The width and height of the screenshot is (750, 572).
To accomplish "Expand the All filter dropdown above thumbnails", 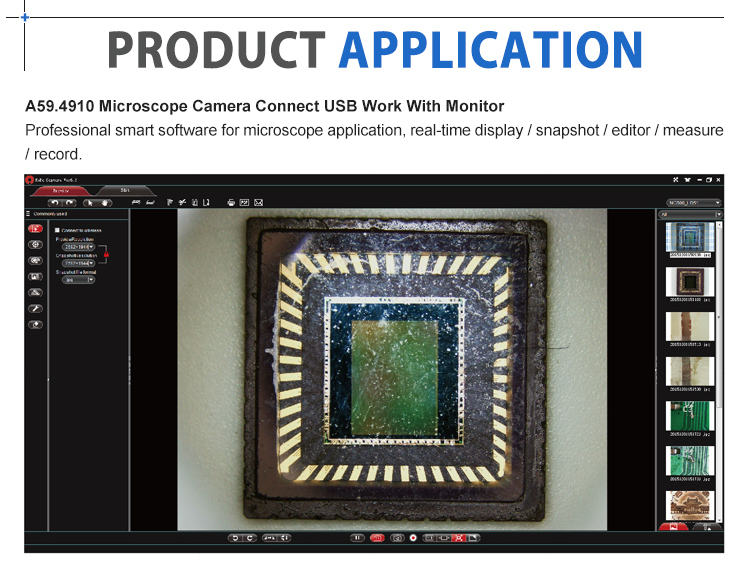I will (689, 214).
